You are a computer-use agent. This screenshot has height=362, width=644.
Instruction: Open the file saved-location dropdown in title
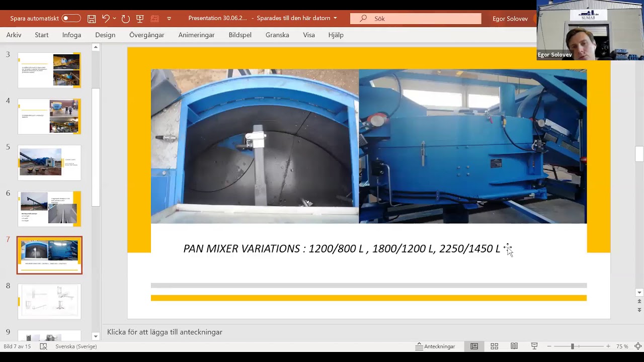pyautogui.click(x=335, y=18)
